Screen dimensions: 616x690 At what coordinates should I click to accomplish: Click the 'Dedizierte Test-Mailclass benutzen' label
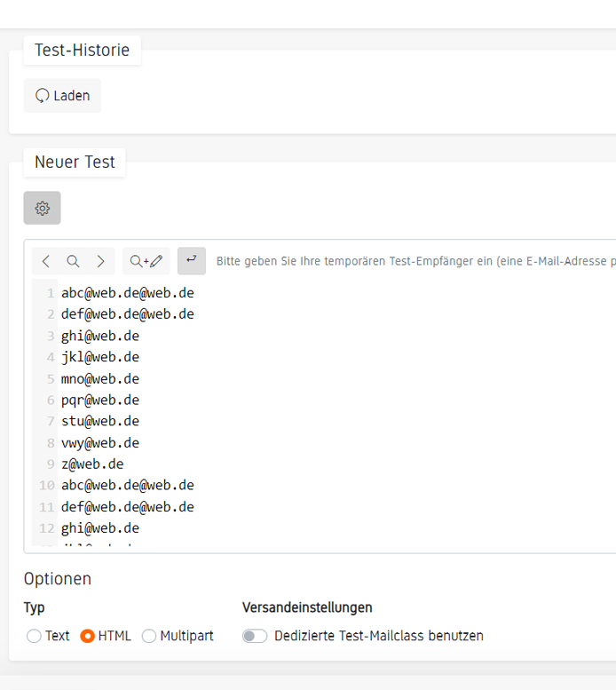click(379, 636)
